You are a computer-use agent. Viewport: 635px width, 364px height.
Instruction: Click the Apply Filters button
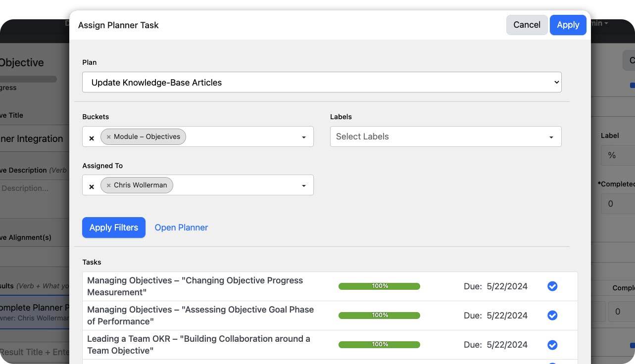coord(114,227)
